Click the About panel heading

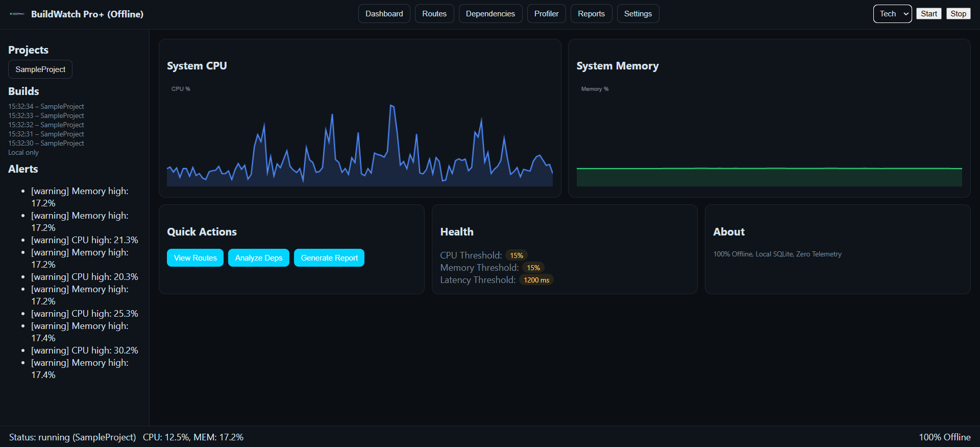[729, 232]
